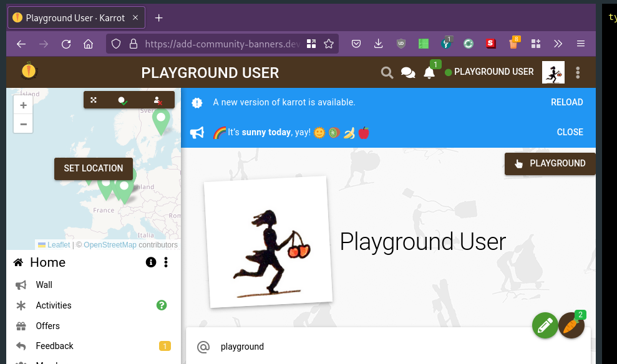Click the large profile picture of Playground User
This screenshot has width=617, height=364.
click(x=268, y=242)
